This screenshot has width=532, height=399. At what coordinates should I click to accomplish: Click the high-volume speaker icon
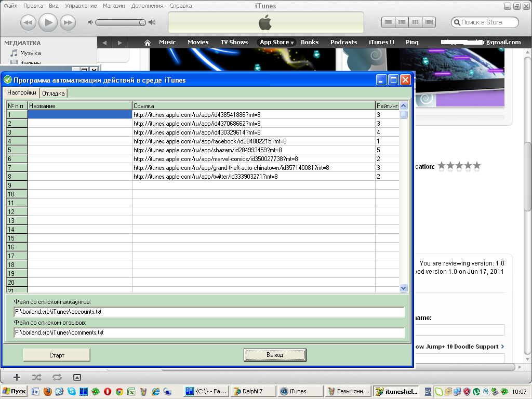coord(152,22)
